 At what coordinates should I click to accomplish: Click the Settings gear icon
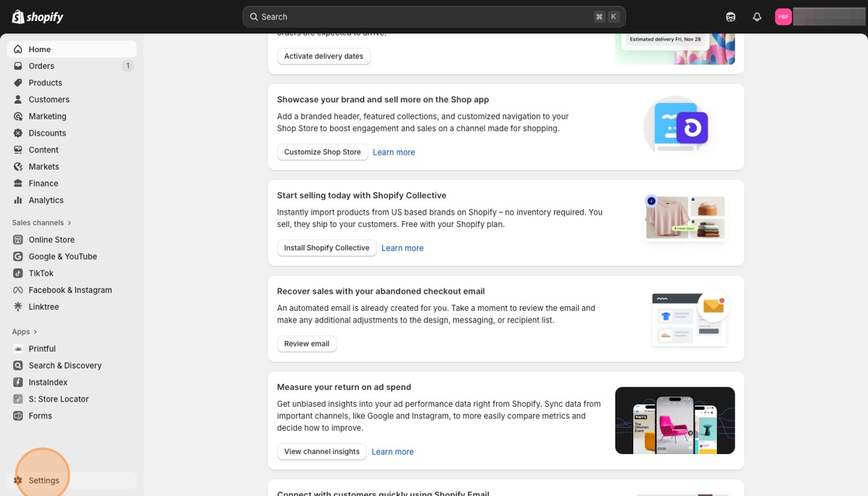click(19, 480)
